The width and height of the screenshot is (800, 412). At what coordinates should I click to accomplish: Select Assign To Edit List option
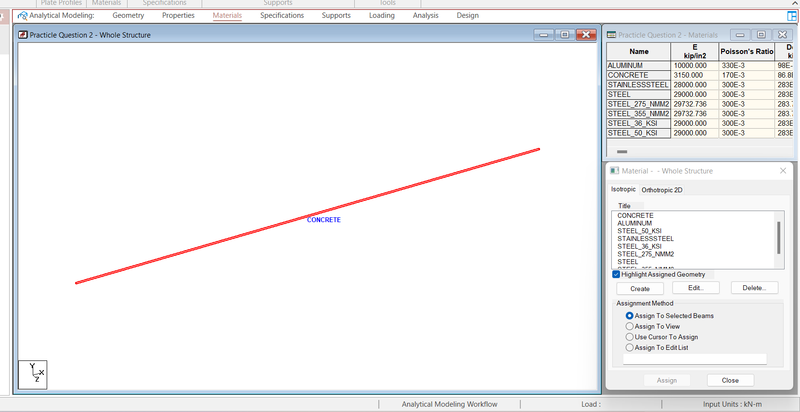(629, 348)
